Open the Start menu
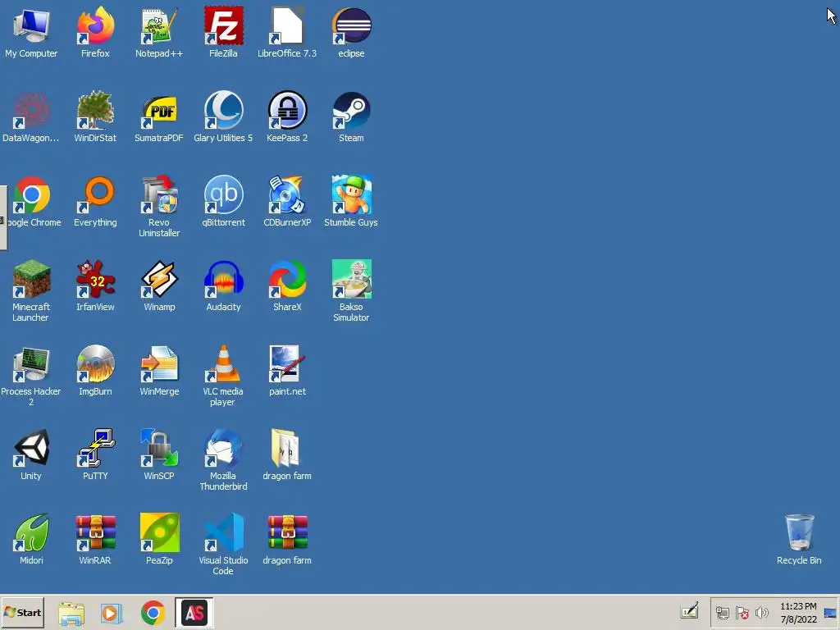This screenshot has height=630, width=840. tap(22, 612)
